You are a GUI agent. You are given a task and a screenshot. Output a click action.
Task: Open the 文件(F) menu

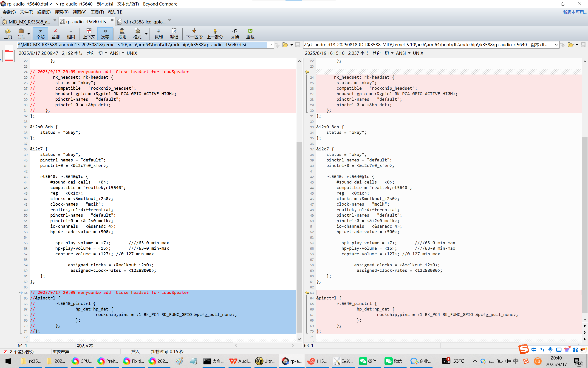26,12
